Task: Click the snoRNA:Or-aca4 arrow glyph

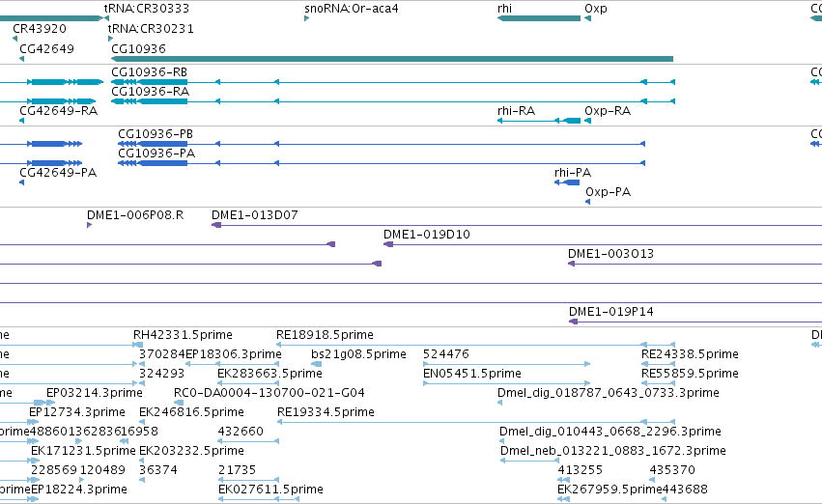Action: coord(306,19)
